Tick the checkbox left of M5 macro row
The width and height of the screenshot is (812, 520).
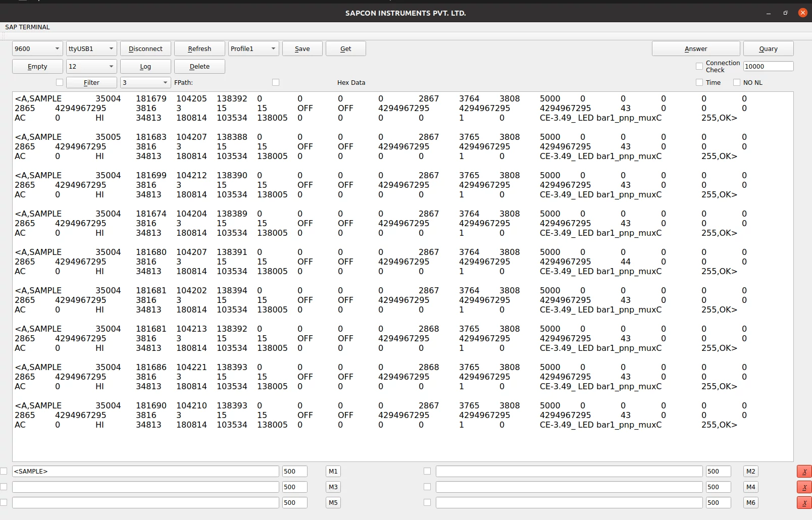click(4, 502)
